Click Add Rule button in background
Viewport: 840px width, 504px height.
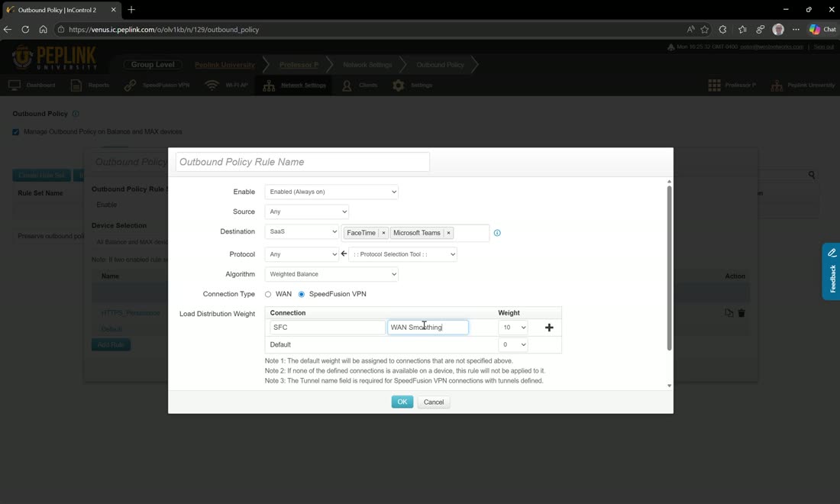pos(111,345)
